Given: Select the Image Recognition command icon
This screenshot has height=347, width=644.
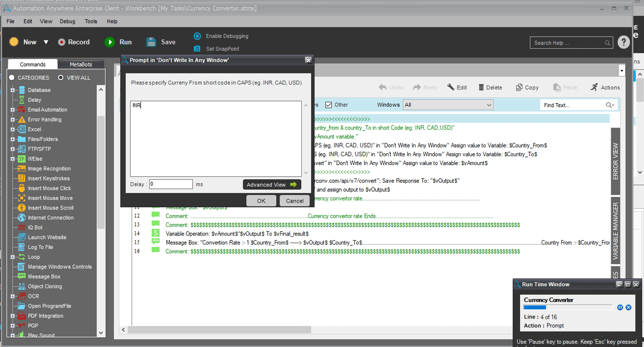Looking at the screenshot, I should (x=22, y=168).
